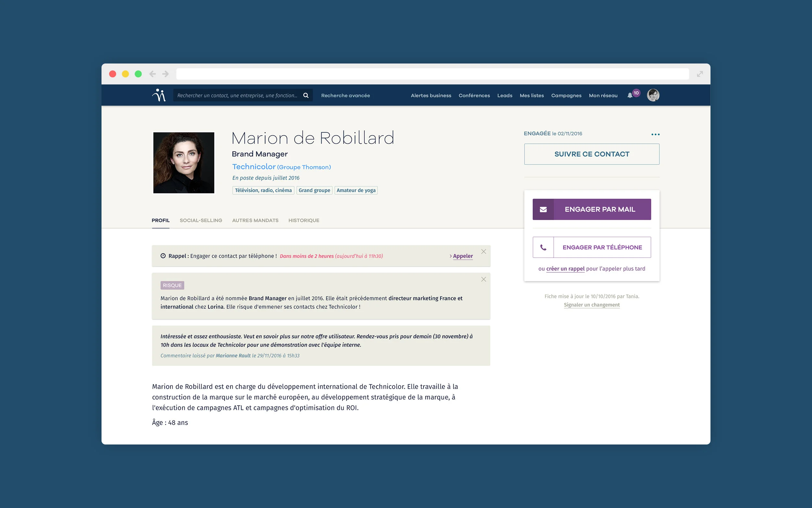
Task: Open the HISTORIQUE tab
Action: point(304,220)
